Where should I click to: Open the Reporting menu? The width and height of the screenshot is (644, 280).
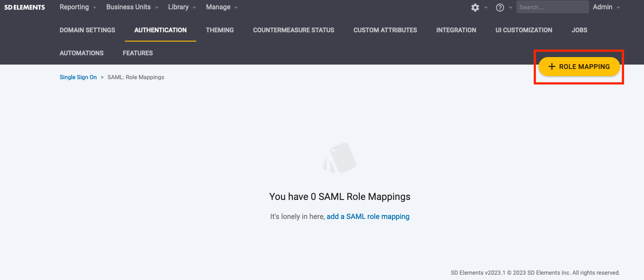point(74,7)
